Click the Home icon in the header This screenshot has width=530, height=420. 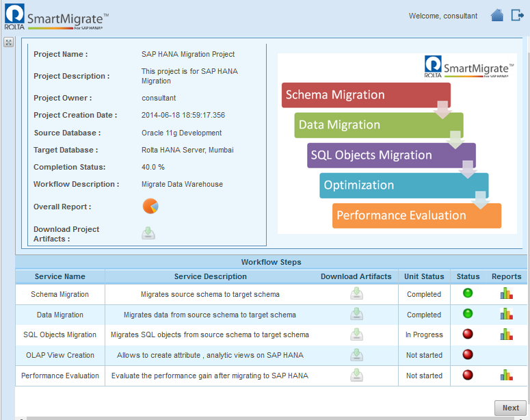click(497, 15)
